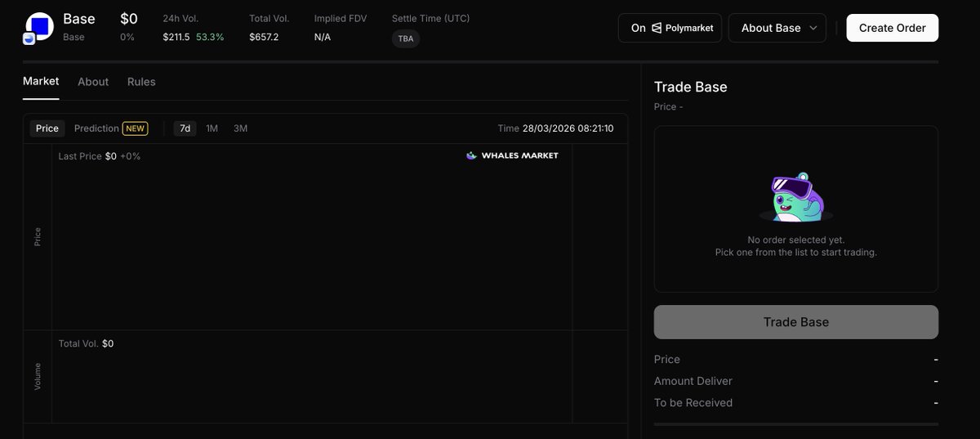This screenshot has width=980, height=439.
Task: Click the 53.3% volume change value
Action: click(210, 37)
